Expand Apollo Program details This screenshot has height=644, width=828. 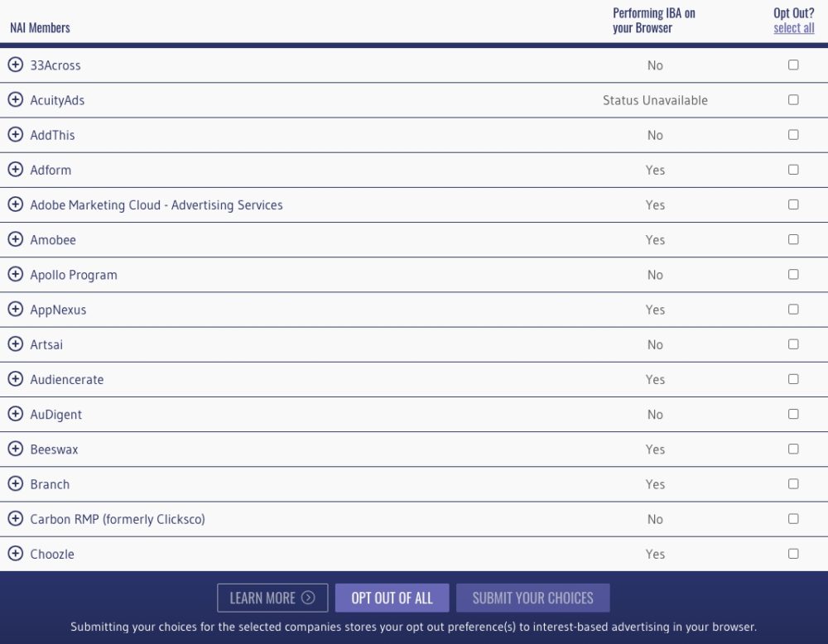pos(15,274)
